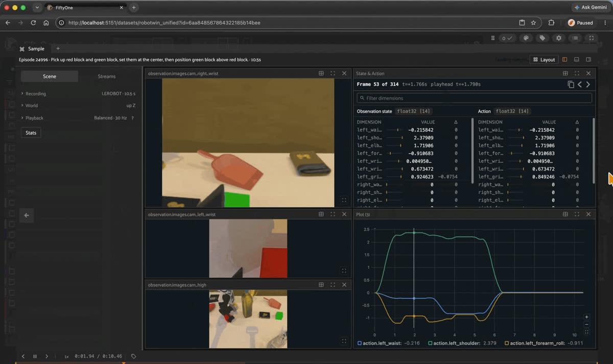Change the 1x playback speed
This screenshot has width=613, height=364.
[66, 356]
